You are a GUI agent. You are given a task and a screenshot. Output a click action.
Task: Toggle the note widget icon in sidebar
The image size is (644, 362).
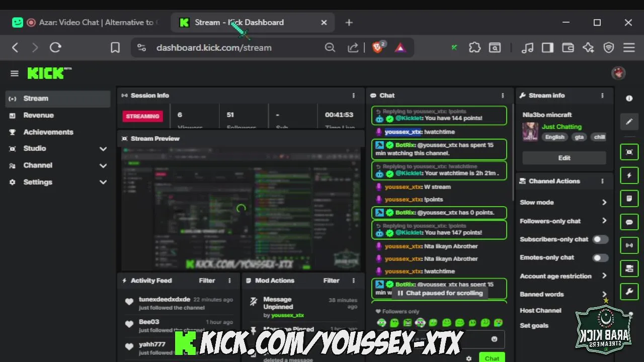(629, 199)
